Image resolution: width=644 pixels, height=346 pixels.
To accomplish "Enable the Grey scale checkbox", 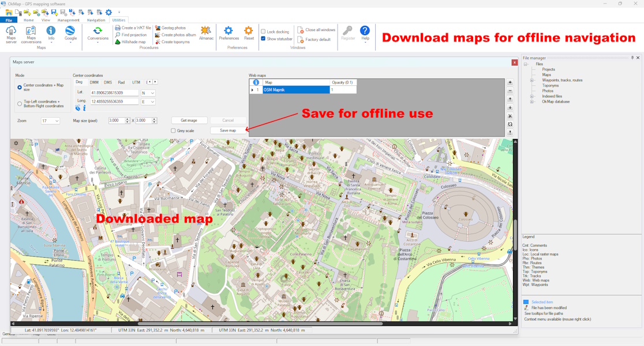I will coord(173,130).
